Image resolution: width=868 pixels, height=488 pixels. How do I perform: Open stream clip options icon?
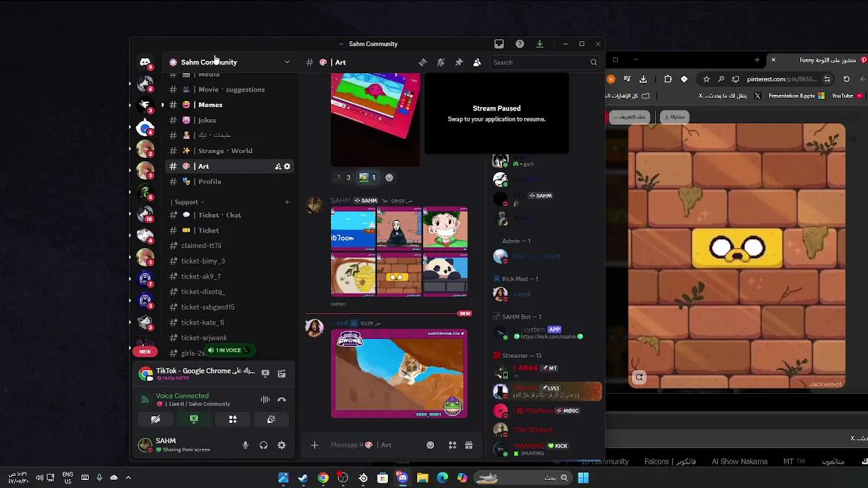tap(281, 373)
